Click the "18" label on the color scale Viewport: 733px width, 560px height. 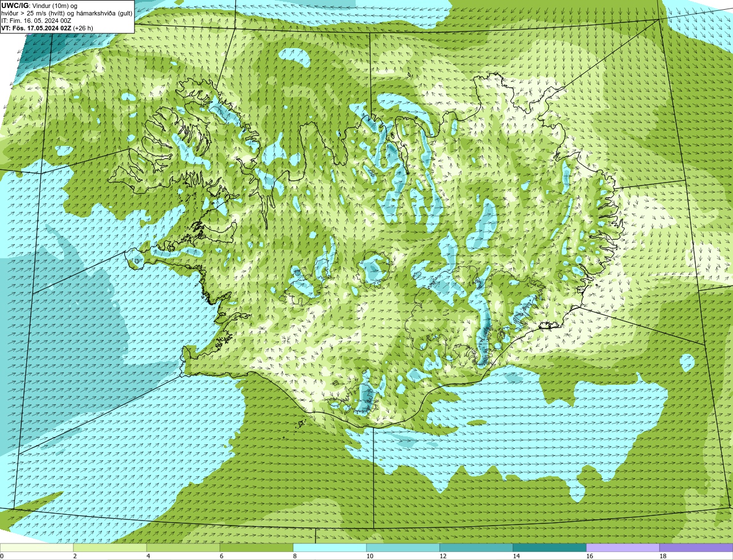tap(663, 556)
